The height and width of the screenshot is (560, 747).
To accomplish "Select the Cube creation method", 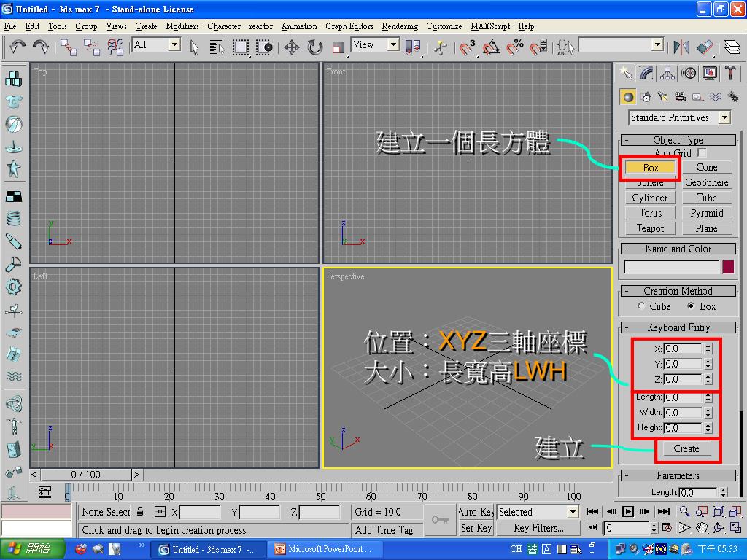I will pos(641,306).
